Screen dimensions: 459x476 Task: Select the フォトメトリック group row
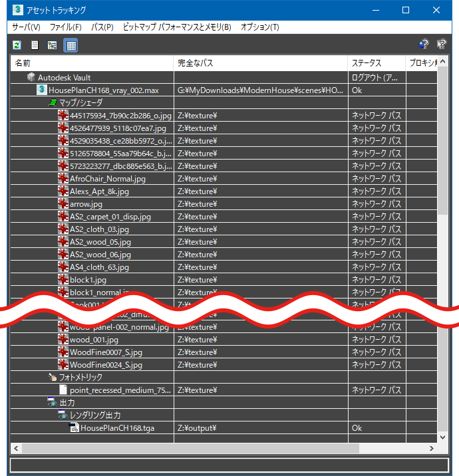[224, 378]
